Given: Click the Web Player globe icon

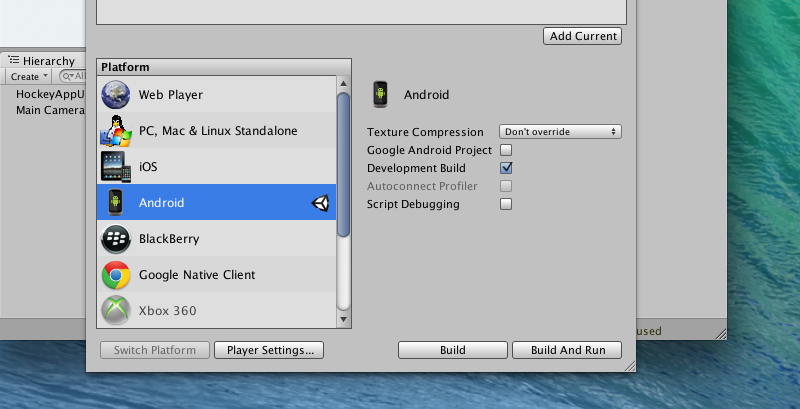Looking at the screenshot, I should 115,94.
